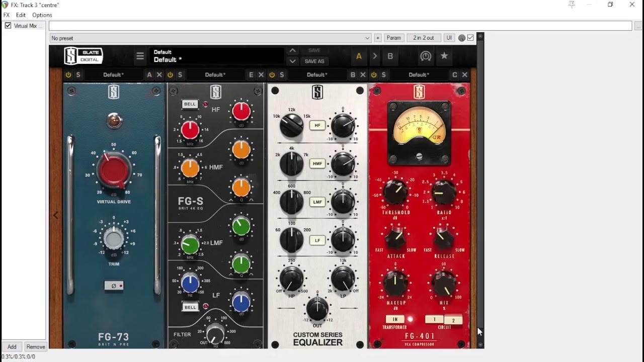Image resolution: width=644 pixels, height=362 pixels.
Task: Click the Slate Digital logo
Action: click(x=84, y=56)
